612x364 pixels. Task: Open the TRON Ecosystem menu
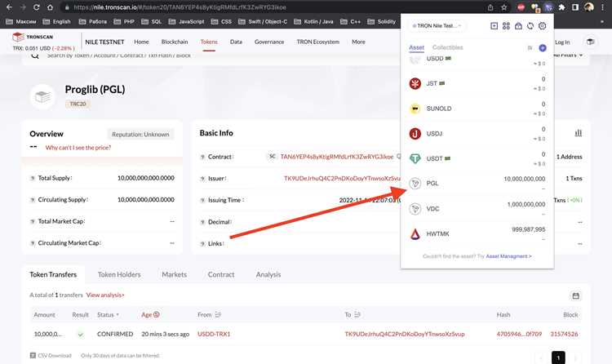point(317,42)
